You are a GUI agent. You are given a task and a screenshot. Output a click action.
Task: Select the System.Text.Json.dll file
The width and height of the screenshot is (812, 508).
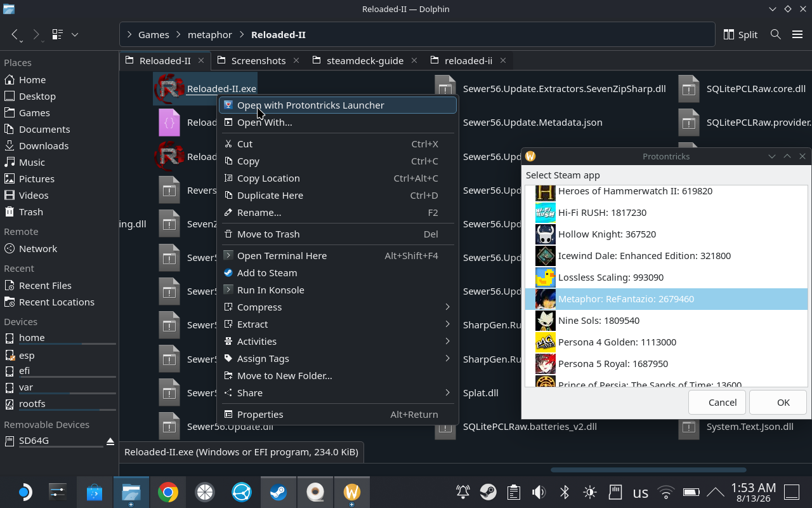[x=750, y=426]
